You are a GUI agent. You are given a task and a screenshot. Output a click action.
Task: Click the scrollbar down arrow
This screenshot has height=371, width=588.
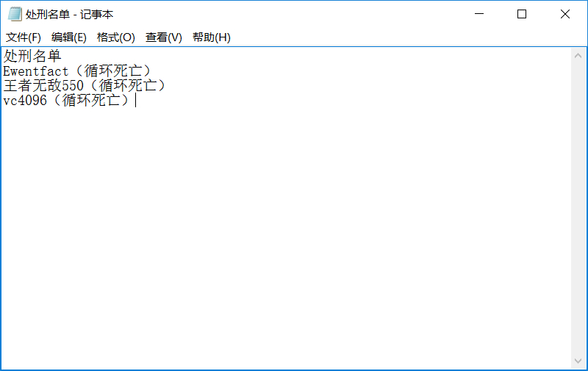(x=578, y=361)
